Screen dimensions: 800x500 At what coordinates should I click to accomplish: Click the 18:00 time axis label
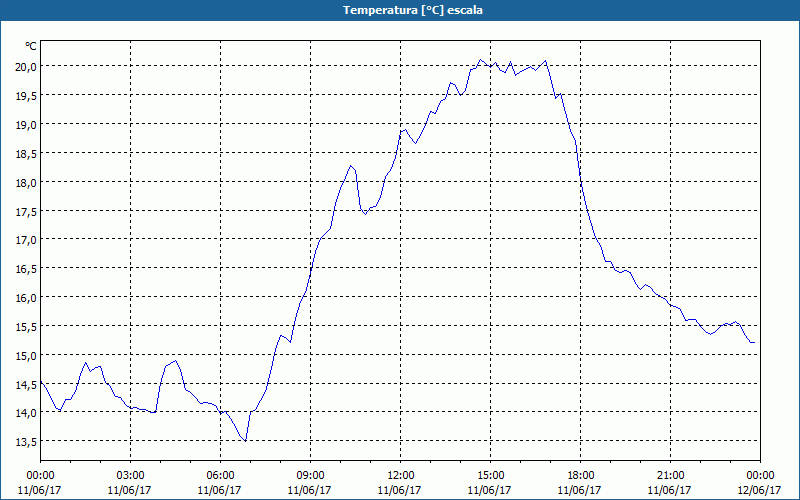click(581, 476)
